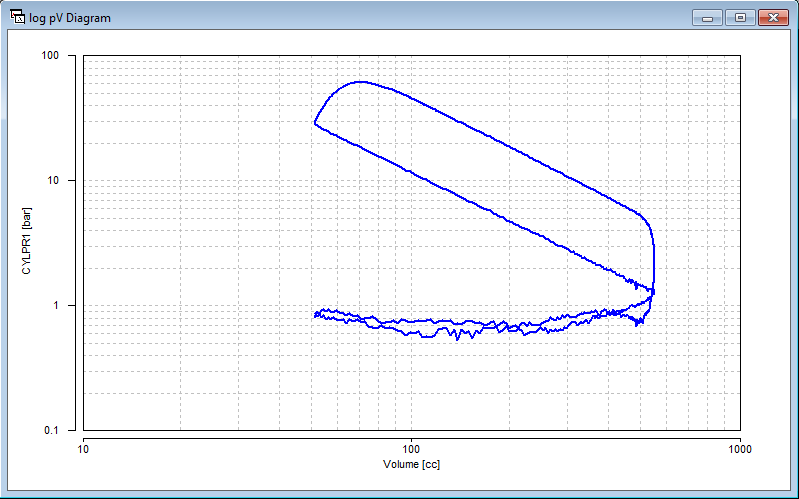799x499 pixels.
Task: Click the 1000 tick on the volume axis
Action: click(x=739, y=446)
